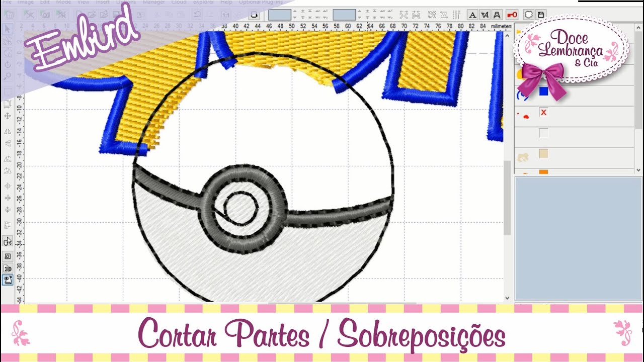Toggle the eye preview icon at toolbar bottom
The image size is (644, 362).
coord(8,281)
